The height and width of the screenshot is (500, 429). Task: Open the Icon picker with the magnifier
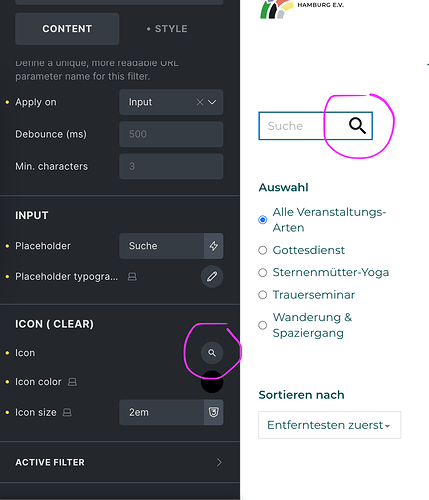[x=212, y=353]
